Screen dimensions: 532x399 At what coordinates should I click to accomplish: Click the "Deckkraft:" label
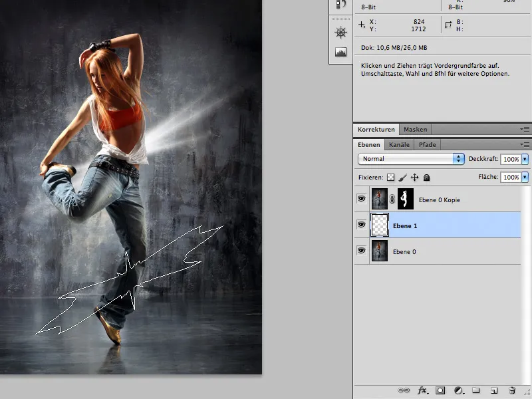click(483, 159)
